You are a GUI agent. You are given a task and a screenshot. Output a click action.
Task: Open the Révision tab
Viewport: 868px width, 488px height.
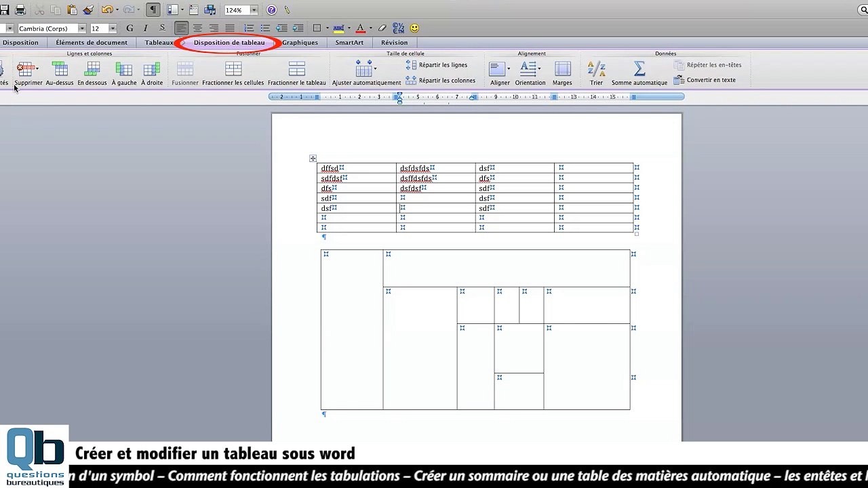[x=394, y=43]
